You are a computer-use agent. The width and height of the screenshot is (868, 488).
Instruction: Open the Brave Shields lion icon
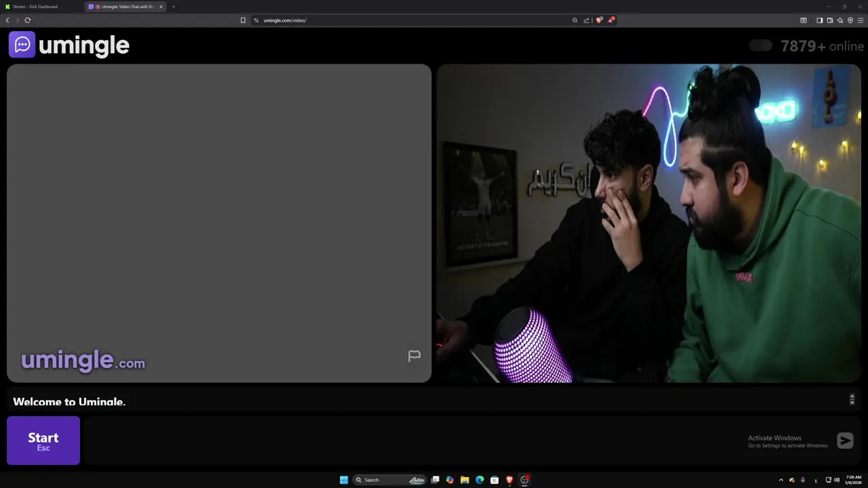coord(599,20)
